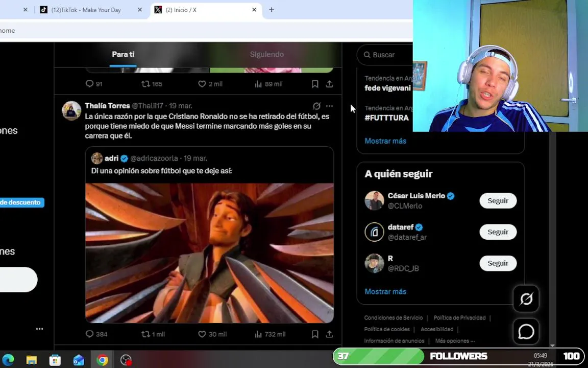The image size is (588, 368).
Task: Open Accesibilidad footer link
Action: coord(437,329)
